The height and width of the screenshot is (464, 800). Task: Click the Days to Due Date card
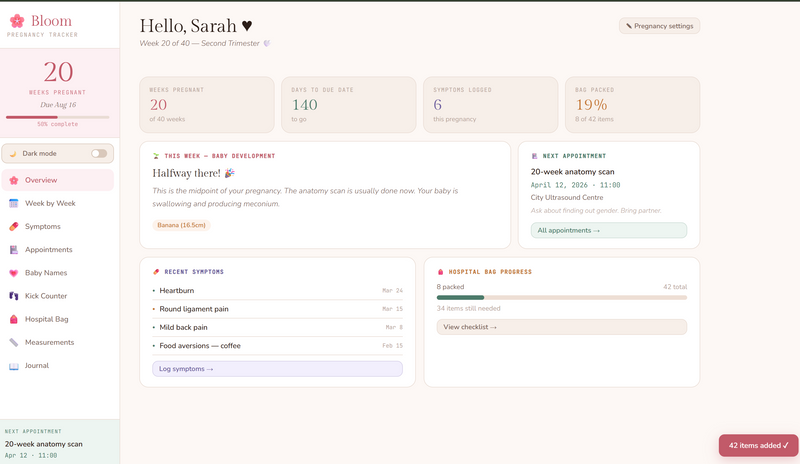348,105
